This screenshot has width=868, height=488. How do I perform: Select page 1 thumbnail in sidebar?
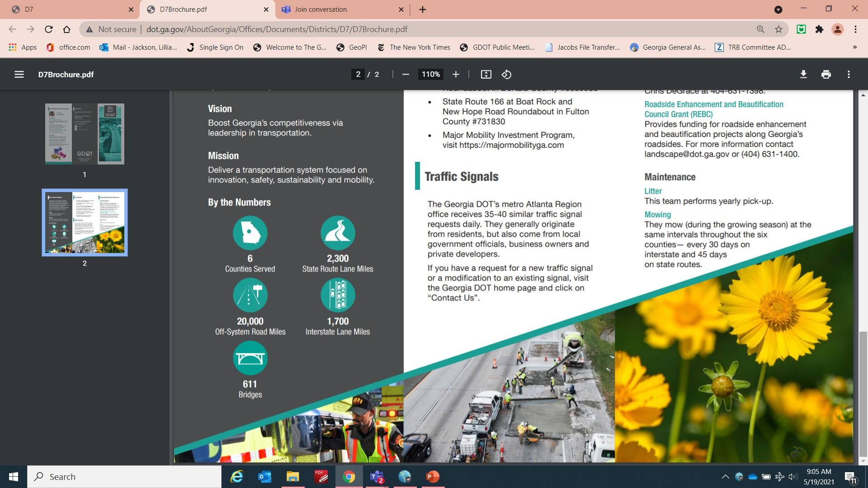[x=85, y=134]
